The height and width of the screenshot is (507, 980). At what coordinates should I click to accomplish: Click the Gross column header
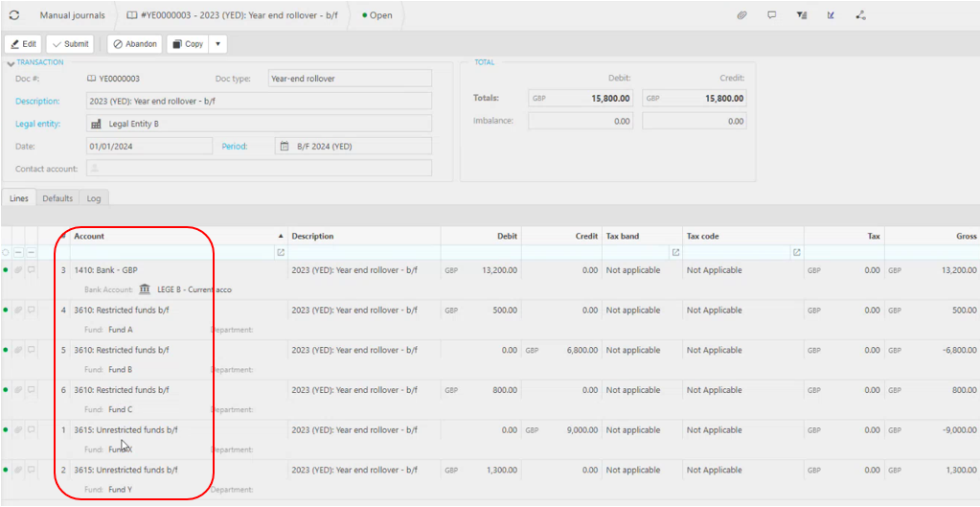pos(966,237)
